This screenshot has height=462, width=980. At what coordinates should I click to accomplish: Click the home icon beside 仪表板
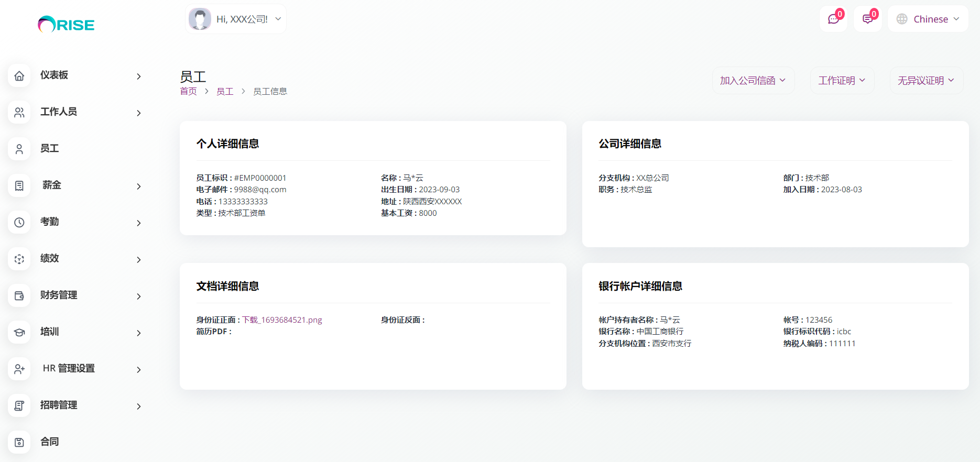pyautogui.click(x=19, y=76)
